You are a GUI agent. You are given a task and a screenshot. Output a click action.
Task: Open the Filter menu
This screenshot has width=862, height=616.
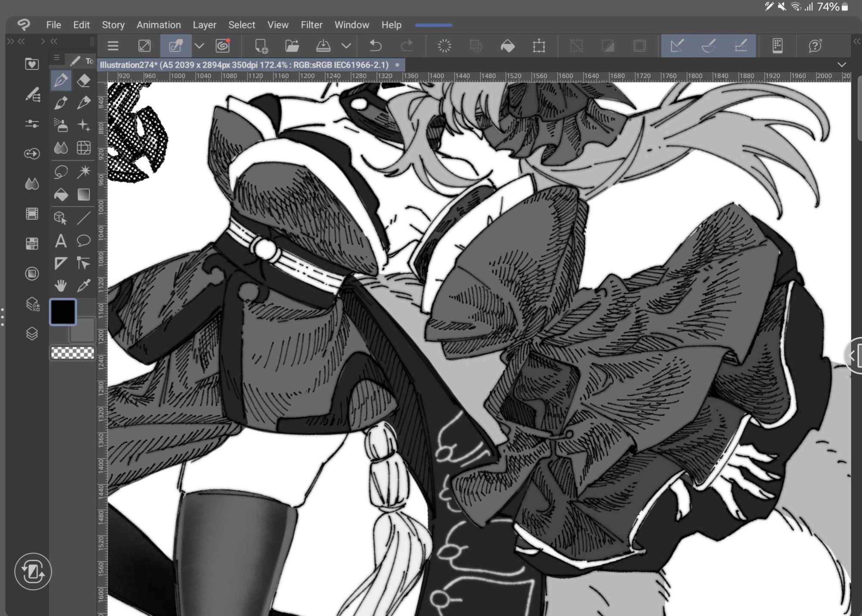(x=311, y=25)
